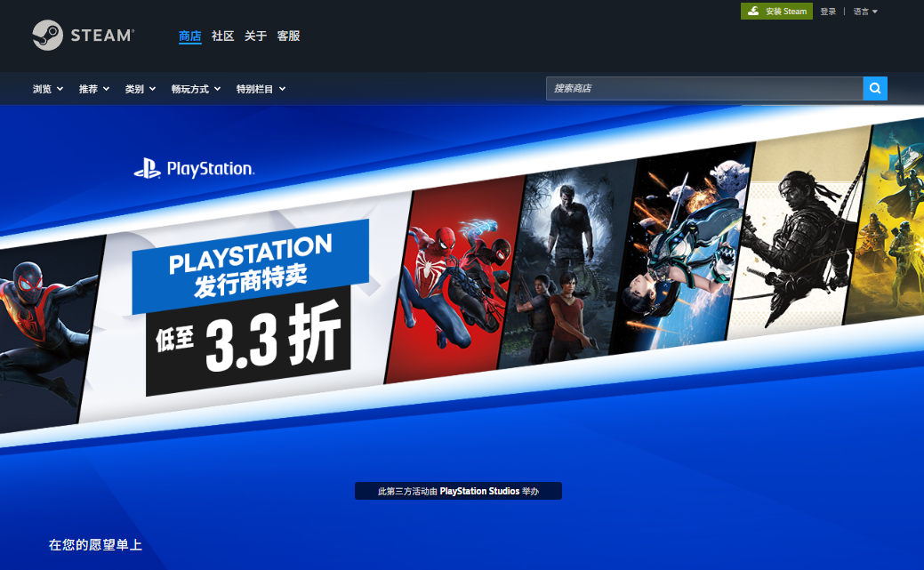
Task: Click the PlayStation logo in the banner
Action: (x=194, y=168)
